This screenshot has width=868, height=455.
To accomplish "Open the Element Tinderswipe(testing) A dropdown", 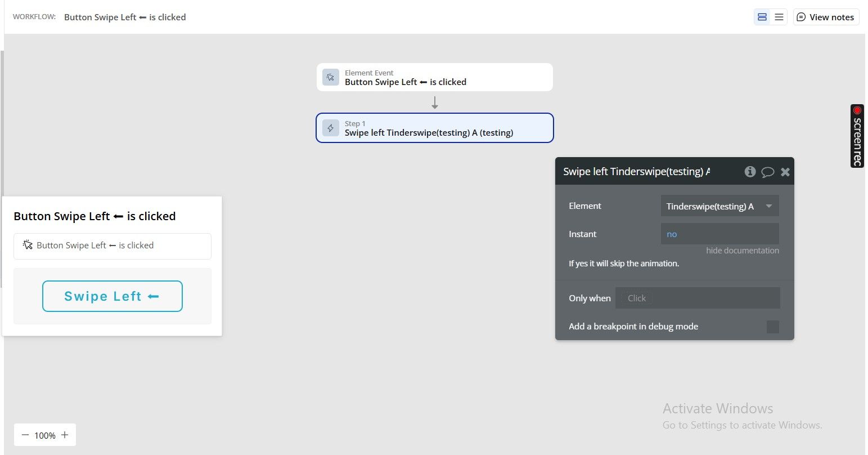I will click(x=719, y=206).
